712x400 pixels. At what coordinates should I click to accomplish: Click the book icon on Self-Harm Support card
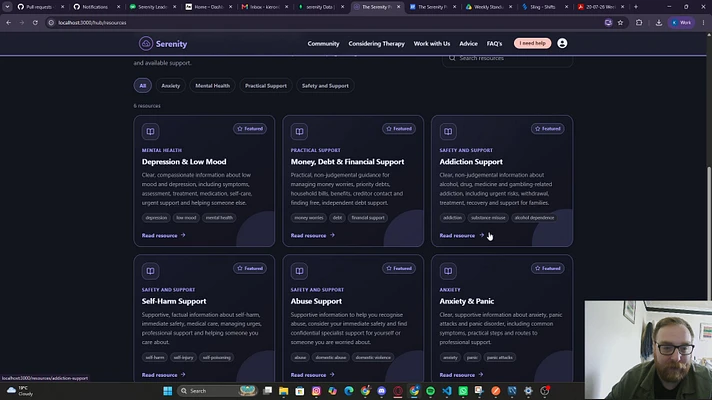(x=150, y=271)
